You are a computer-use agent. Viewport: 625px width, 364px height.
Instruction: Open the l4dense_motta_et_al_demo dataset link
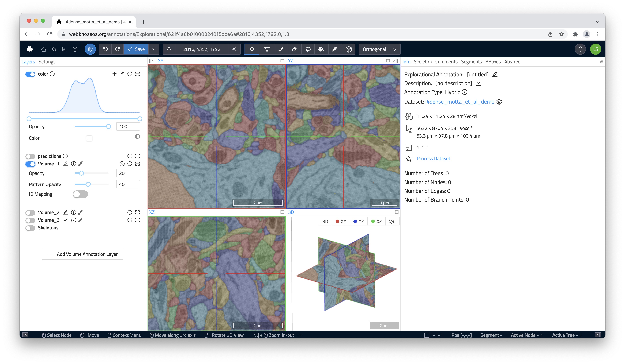460,102
